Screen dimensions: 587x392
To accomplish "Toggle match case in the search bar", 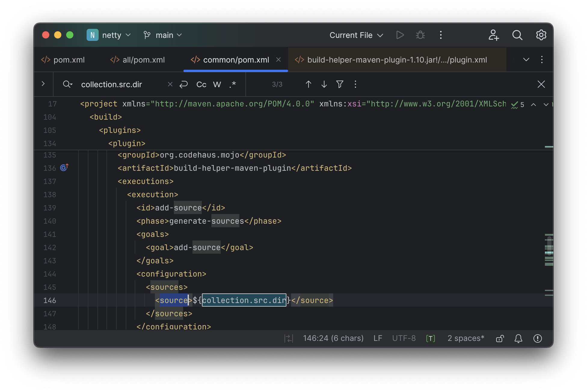I will click(x=201, y=84).
